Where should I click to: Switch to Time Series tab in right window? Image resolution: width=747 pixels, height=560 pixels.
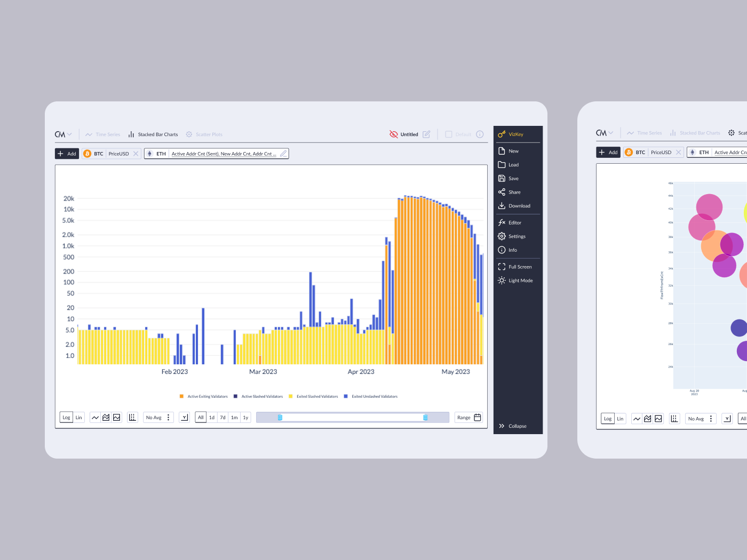[644, 133]
